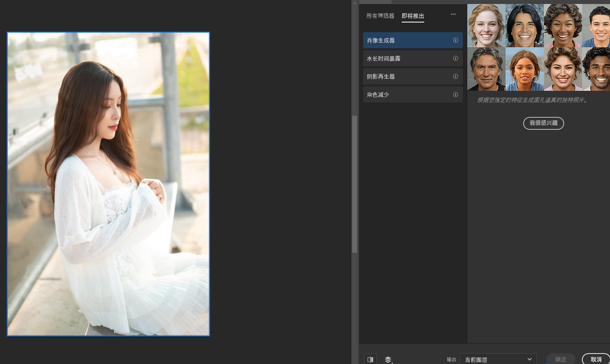Click the woman in white dress preview image
Image resolution: width=610 pixels, height=364 pixels.
click(109, 184)
